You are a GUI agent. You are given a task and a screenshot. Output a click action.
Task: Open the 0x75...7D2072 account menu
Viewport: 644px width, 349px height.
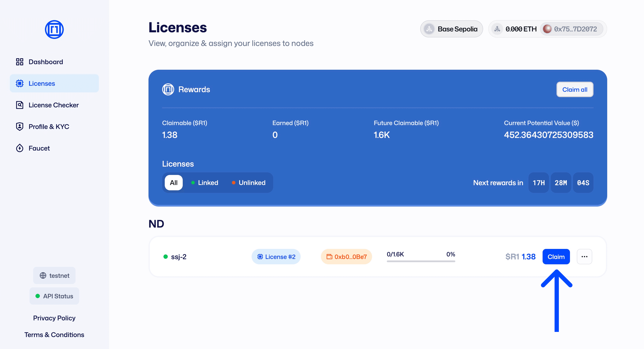pyautogui.click(x=572, y=29)
